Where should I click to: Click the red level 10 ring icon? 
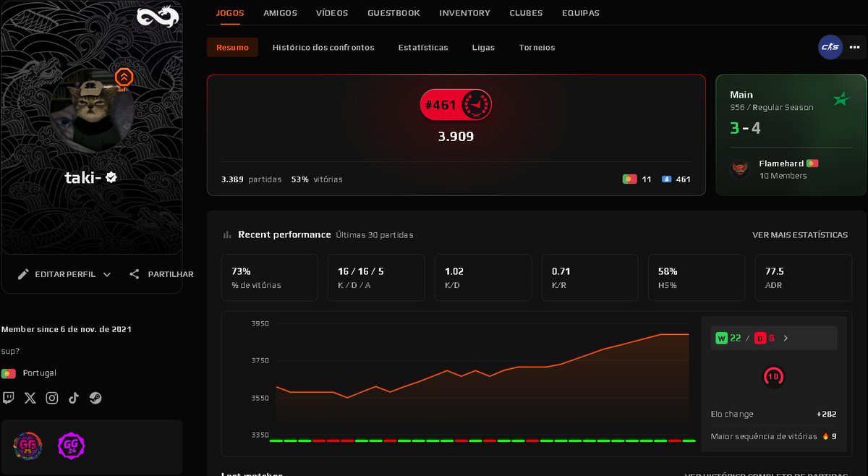click(774, 376)
